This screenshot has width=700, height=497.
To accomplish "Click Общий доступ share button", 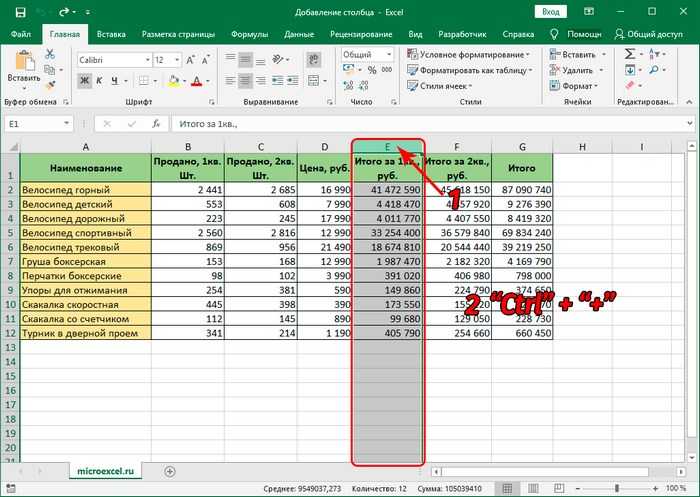I will [648, 34].
